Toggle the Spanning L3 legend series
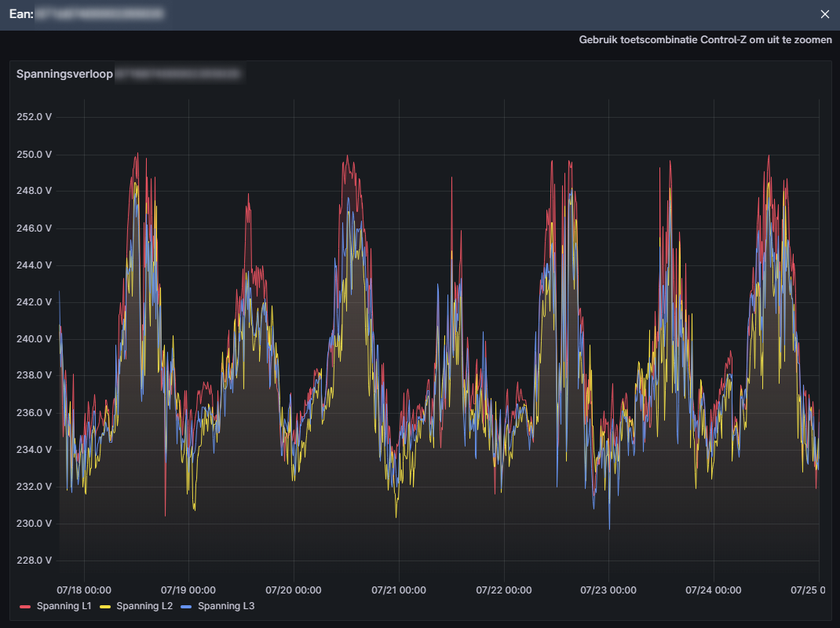 (226, 606)
